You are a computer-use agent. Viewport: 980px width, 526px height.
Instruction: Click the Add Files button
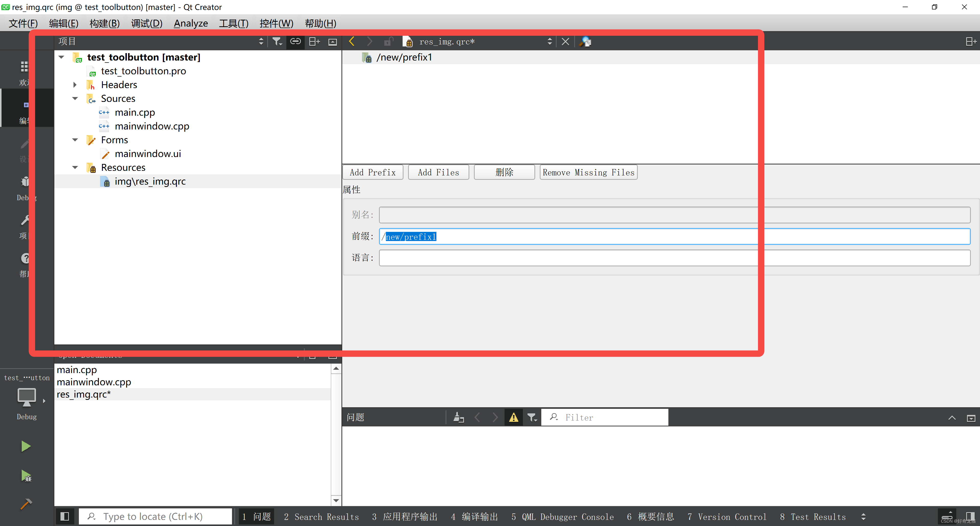point(438,172)
